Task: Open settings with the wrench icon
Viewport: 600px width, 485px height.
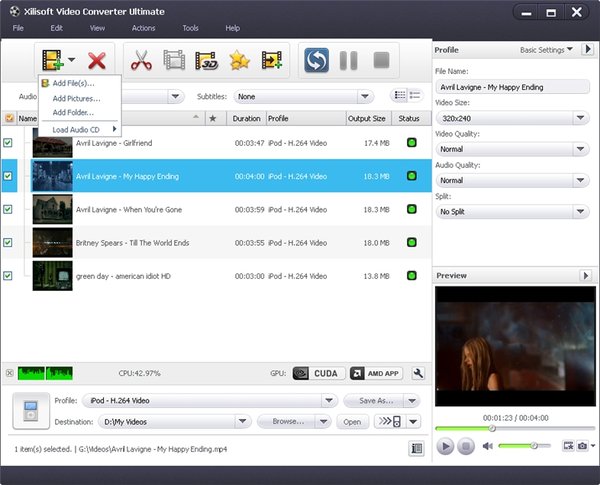Action: pos(418,373)
